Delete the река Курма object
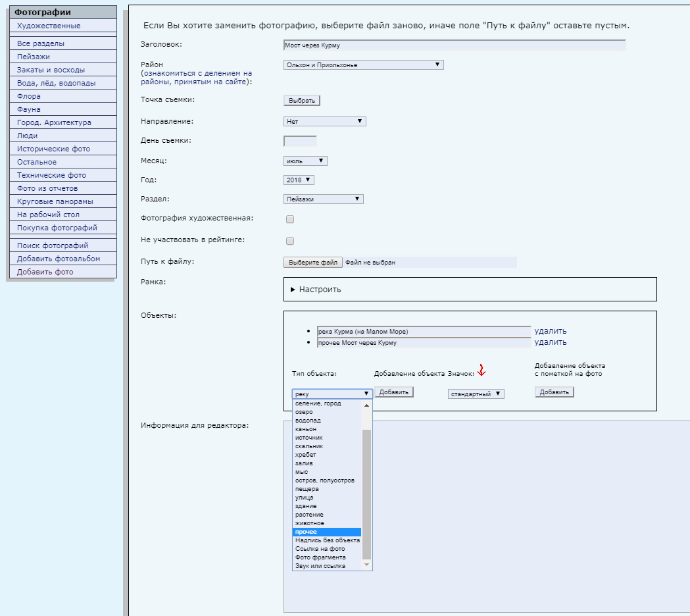The image size is (690, 616). tap(551, 330)
